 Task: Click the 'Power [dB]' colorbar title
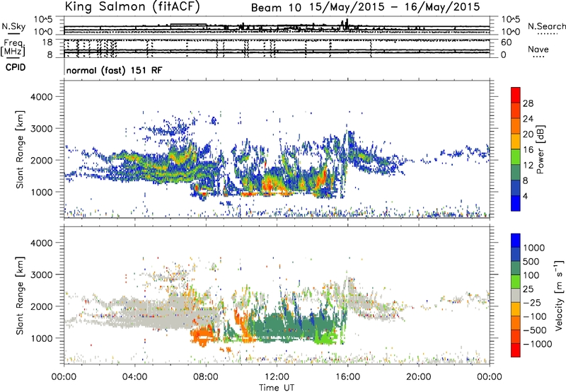click(541, 149)
